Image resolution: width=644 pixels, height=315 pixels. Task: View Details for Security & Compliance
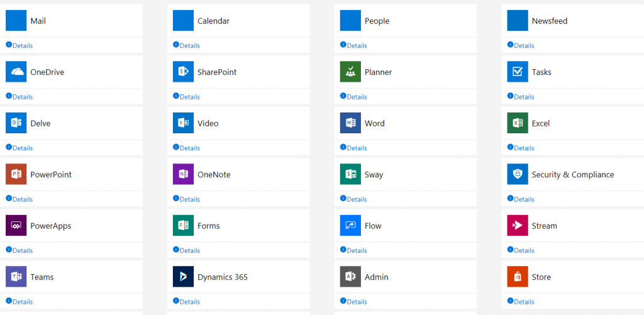pos(521,199)
